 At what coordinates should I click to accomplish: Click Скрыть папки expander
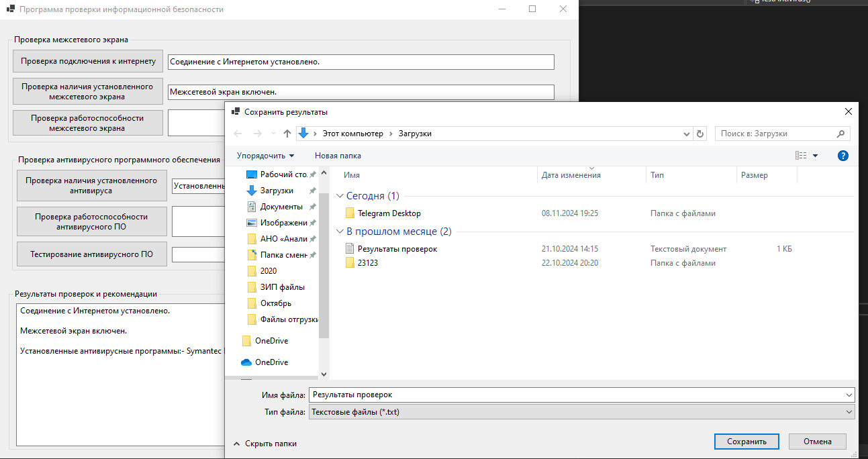click(264, 444)
